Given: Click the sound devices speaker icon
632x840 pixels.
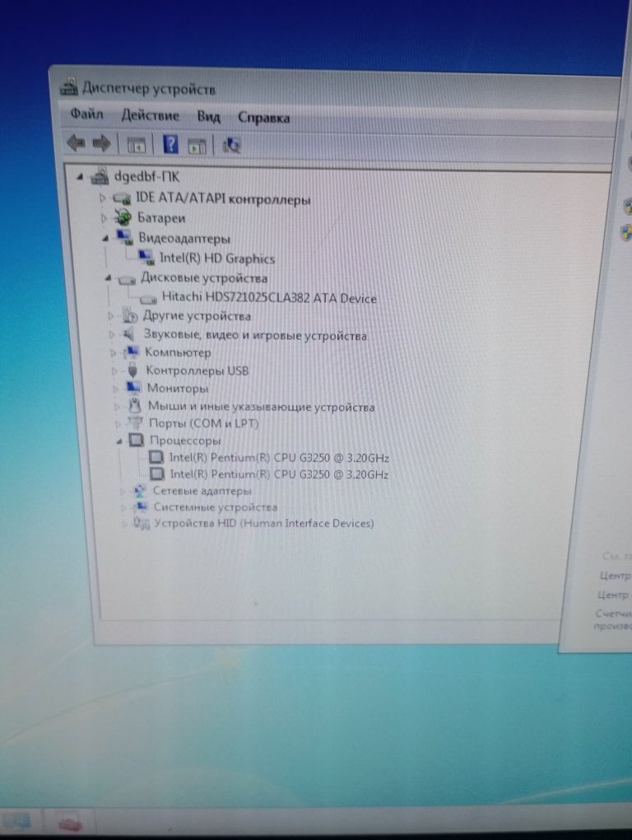Looking at the screenshot, I should pos(128,334).
